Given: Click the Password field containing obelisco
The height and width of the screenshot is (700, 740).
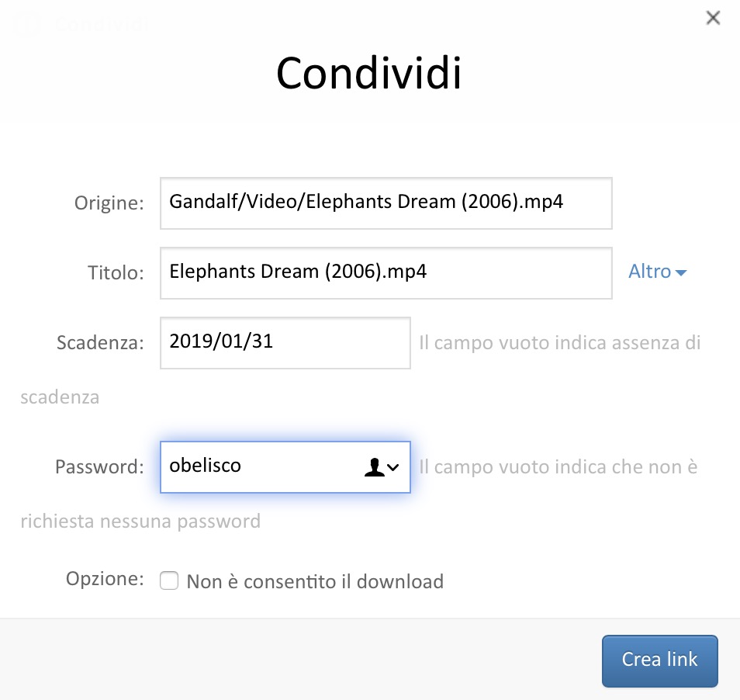Looking at the screenshot, I should 260,466.
